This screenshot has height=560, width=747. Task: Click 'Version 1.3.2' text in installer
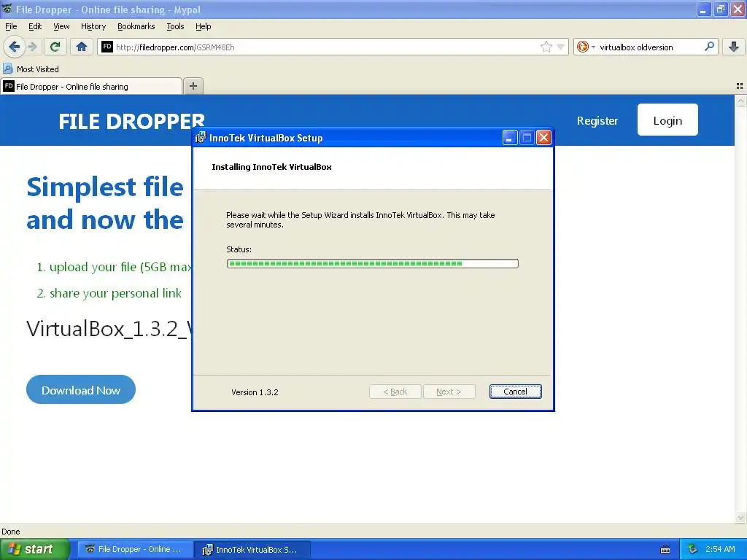[x=255, y=392]
